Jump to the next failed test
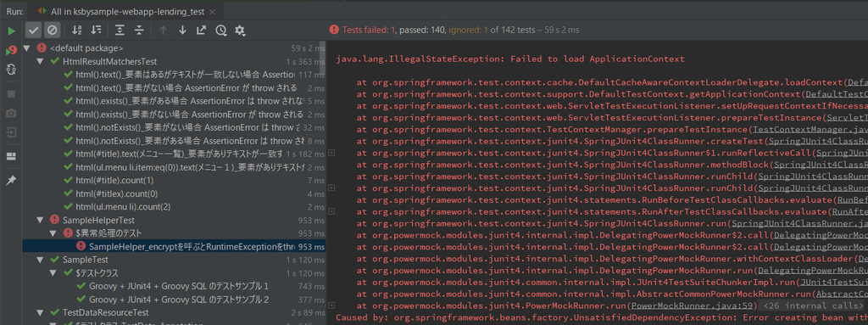Image resolution: width=868 pixels, height=325 pixels. tap(182, 31)
